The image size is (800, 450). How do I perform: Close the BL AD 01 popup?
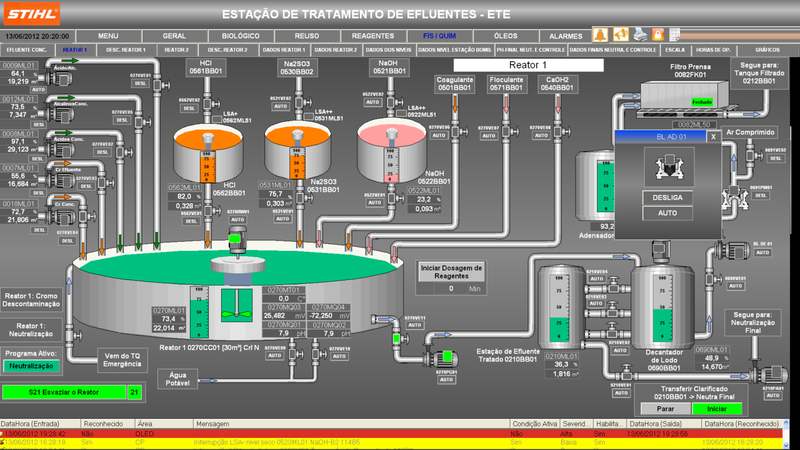click(x=713, y=136)
